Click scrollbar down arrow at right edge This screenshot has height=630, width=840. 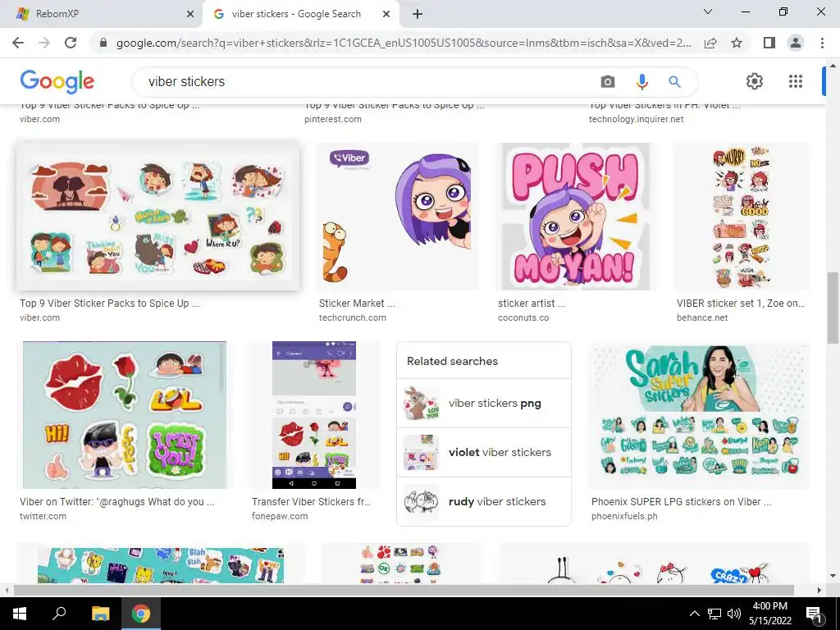coord(833,576)
